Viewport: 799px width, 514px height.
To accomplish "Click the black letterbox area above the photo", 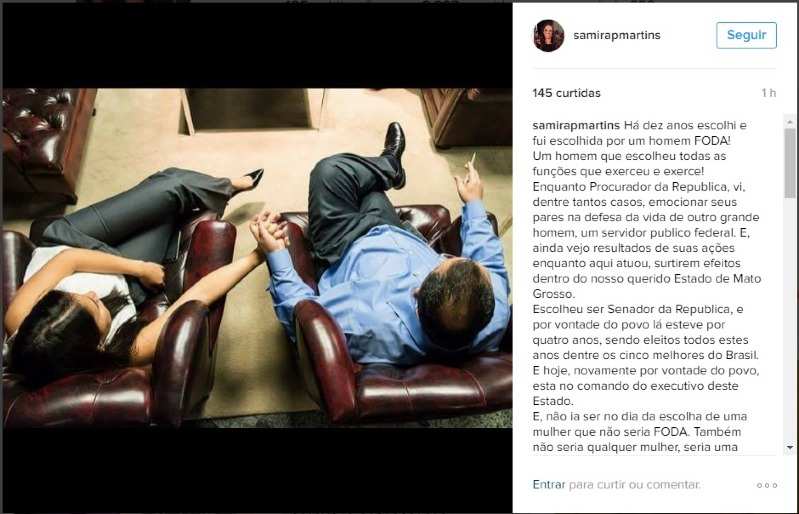I will [257, 46].
